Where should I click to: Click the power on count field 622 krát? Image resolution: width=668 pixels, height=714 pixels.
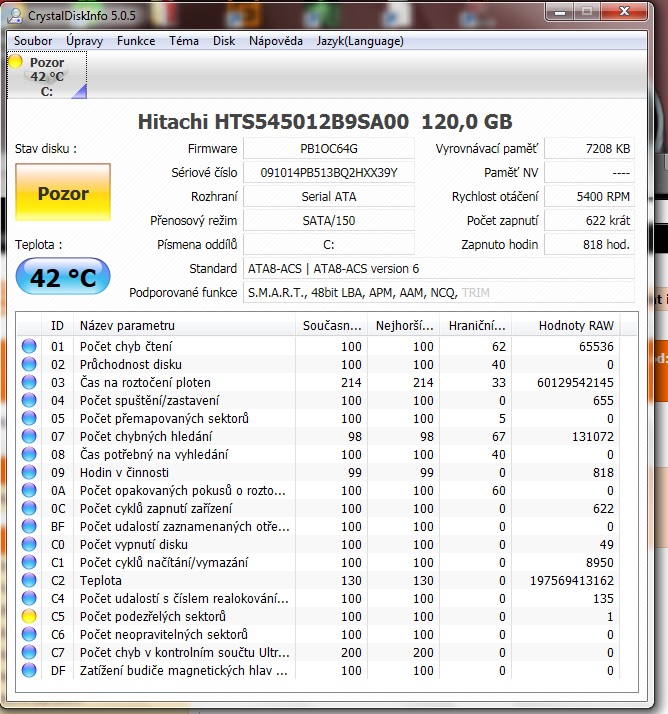tap(589, 221)
